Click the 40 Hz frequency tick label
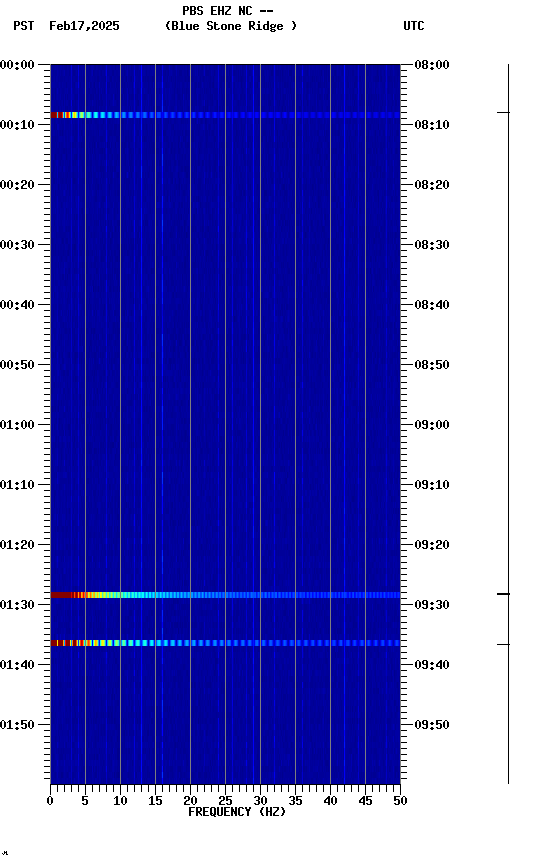552x864 pixels. click(330, 801)
